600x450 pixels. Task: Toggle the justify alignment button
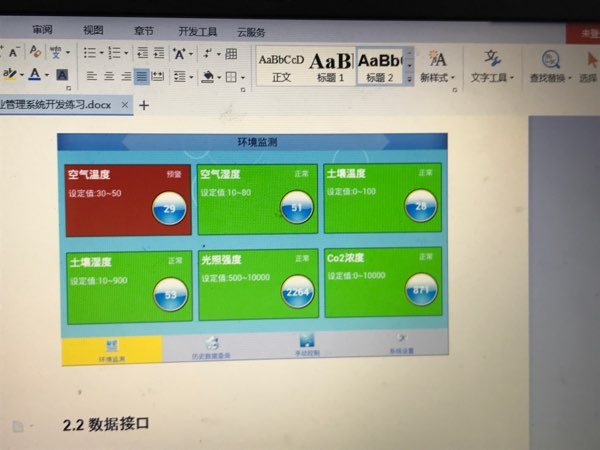tap(142, 77)
